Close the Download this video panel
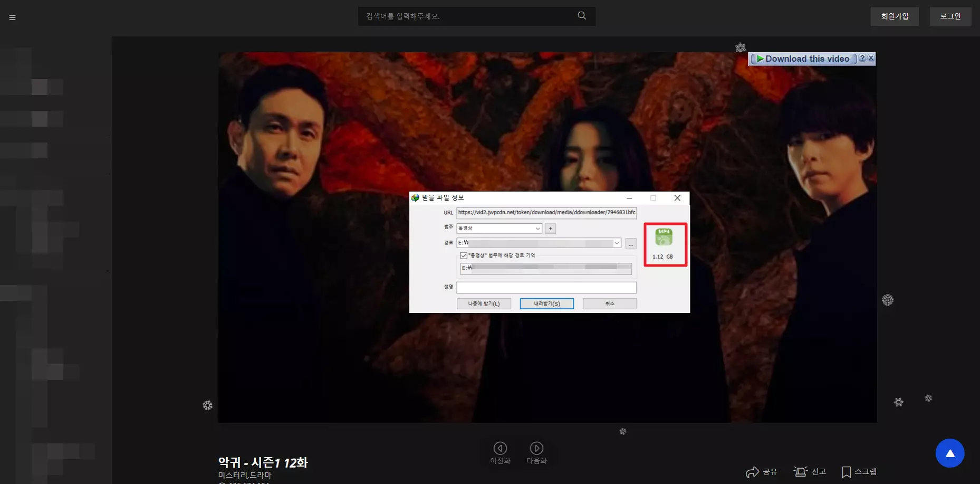This screenshot has height=484, width=980. [871, 59]
